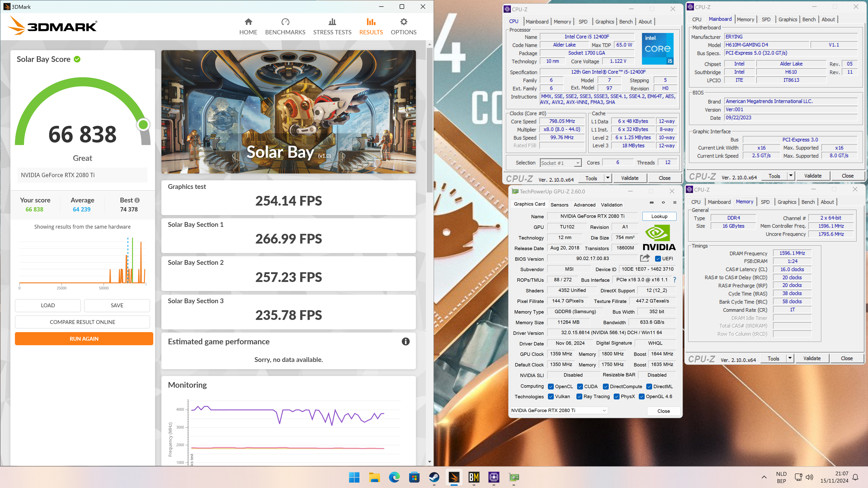Expand the Tools arrow in the Mainboard CPU-Z window
868x488 pixels.
(790, 176)
